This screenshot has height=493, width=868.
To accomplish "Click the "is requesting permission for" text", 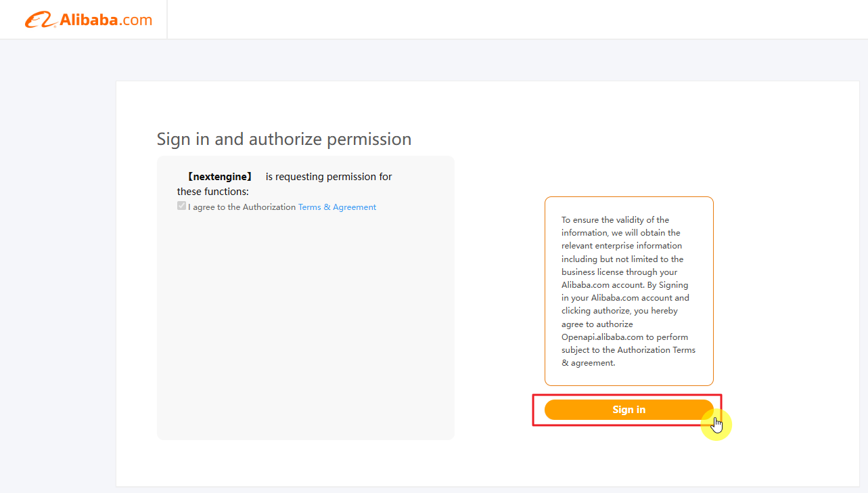I will click(x=329, y=177).
